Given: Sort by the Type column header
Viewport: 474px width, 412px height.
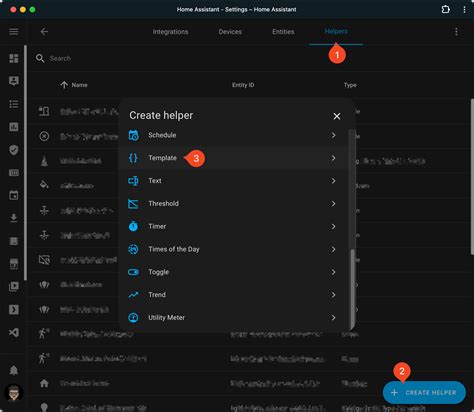Looking at the screenshot, I should tap(350, 85).
